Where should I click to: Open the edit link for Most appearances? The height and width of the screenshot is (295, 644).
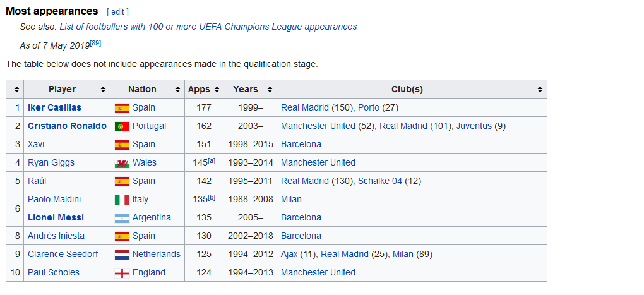pyautogui.click(x=117, y=12)
